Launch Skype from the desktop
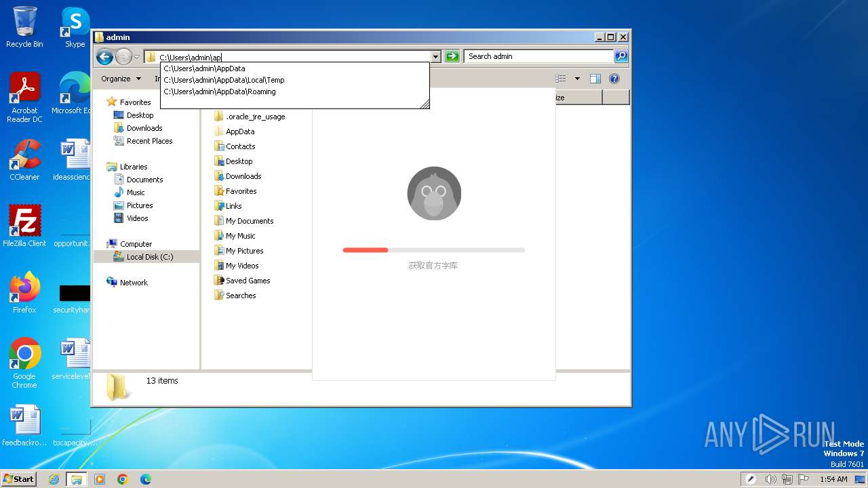 [x=75, y=27]
